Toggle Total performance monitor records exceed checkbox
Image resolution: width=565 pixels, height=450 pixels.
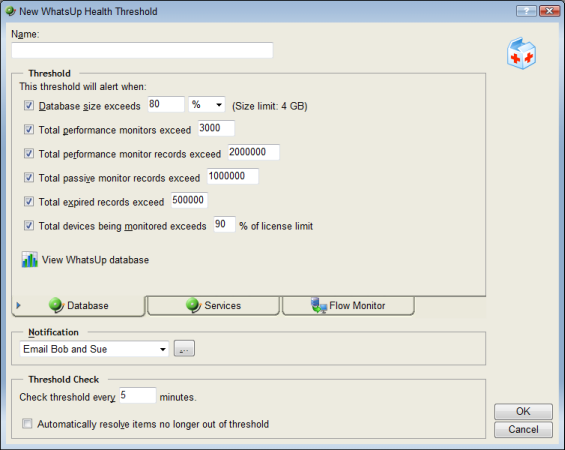point(29,153)
